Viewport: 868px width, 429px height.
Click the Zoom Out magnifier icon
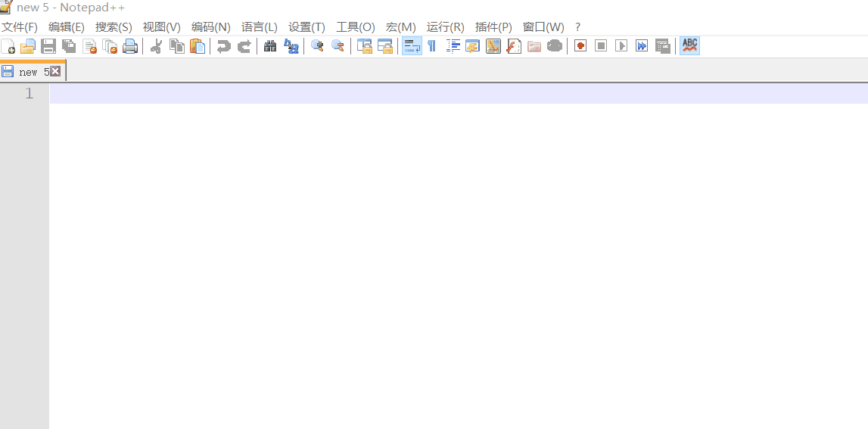(338, 46)
